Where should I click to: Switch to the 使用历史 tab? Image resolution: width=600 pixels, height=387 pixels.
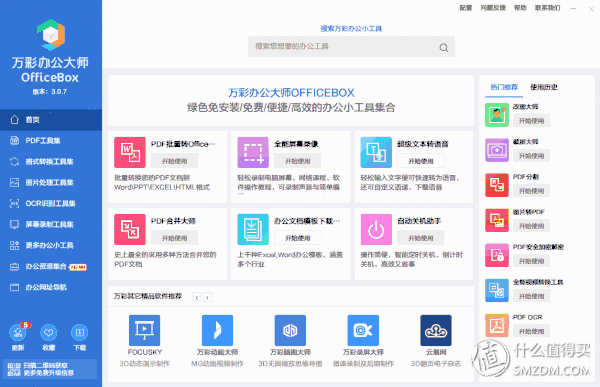[543, 87]
